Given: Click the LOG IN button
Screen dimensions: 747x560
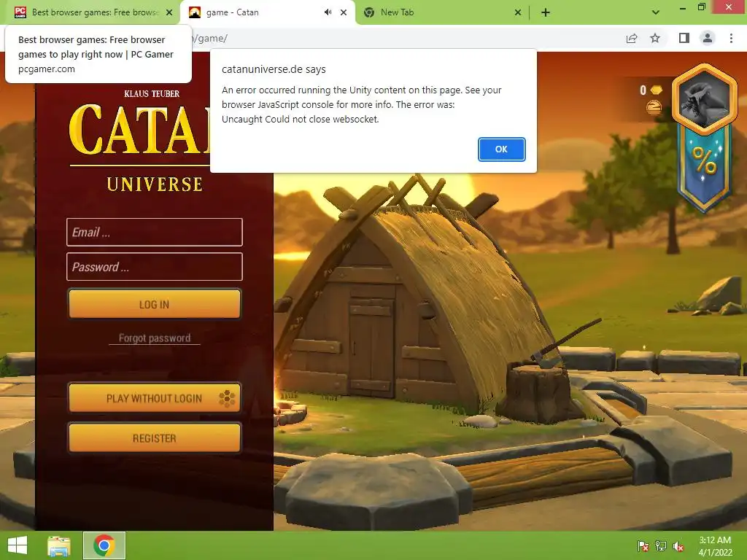Looking at the screenshot, I should [x=155, y=304].
